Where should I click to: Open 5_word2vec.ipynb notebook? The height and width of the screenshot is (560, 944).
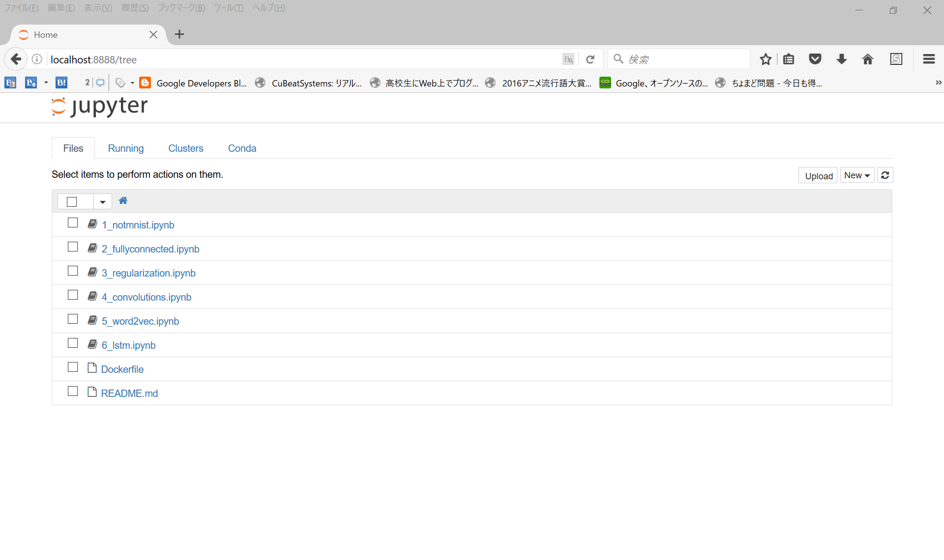coord(140,321)
